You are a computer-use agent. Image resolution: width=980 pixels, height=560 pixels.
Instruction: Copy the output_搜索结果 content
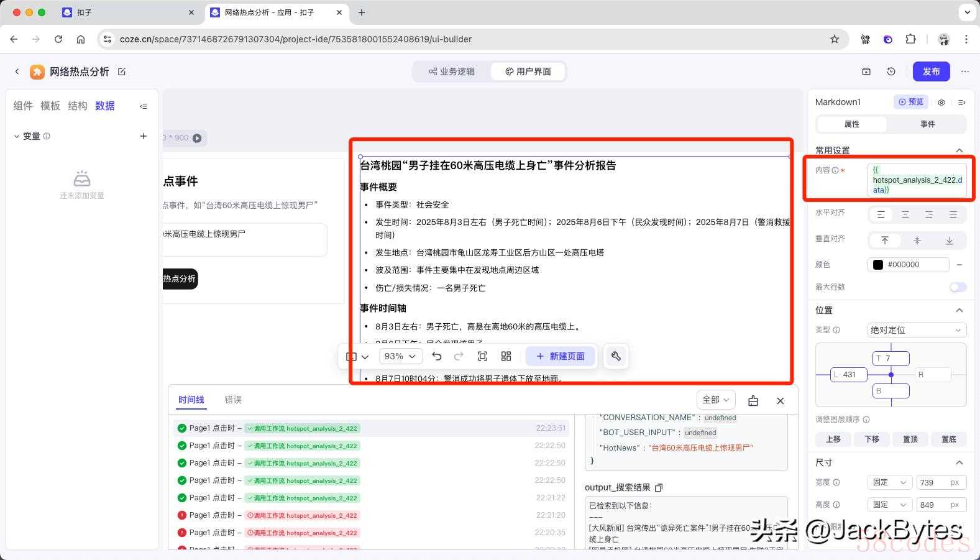(x=659, y=488)
